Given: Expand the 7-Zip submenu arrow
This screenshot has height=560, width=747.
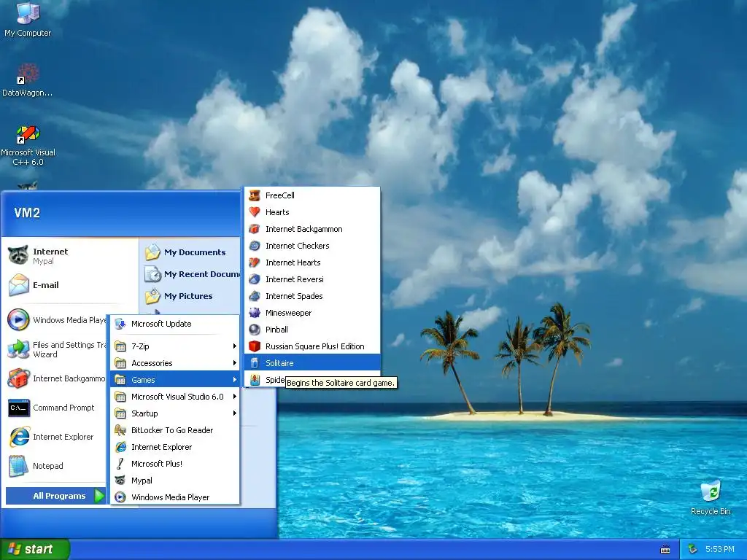Looking at the screenshot, I should pyautogui.click(x=234, y=346).
